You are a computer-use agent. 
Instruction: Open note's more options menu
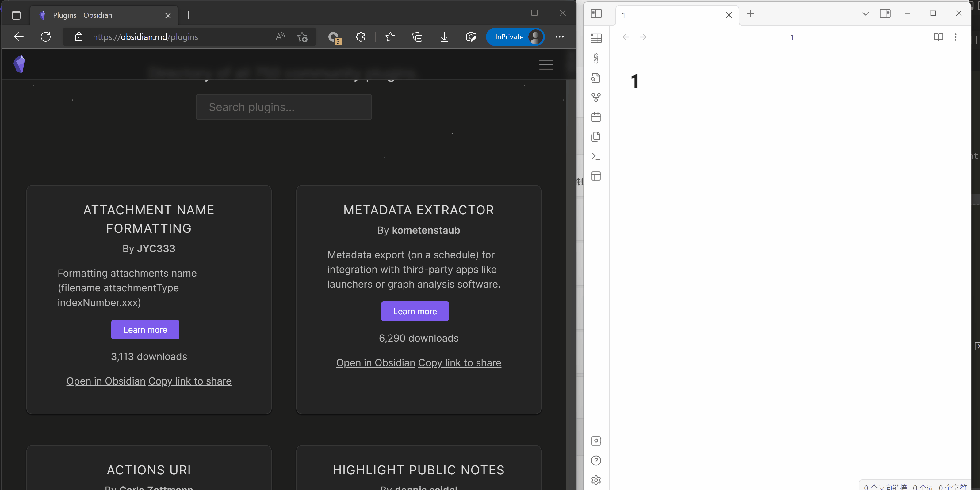pyautogui.click(x=955, y=37)
